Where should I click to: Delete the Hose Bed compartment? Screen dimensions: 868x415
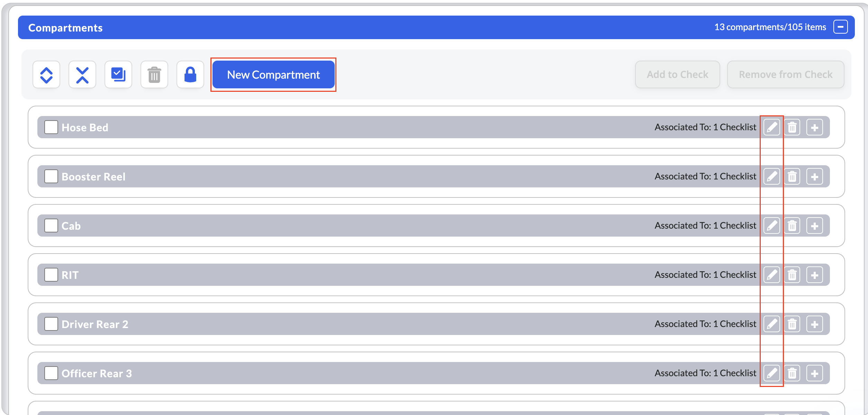(x=792, y=127)
